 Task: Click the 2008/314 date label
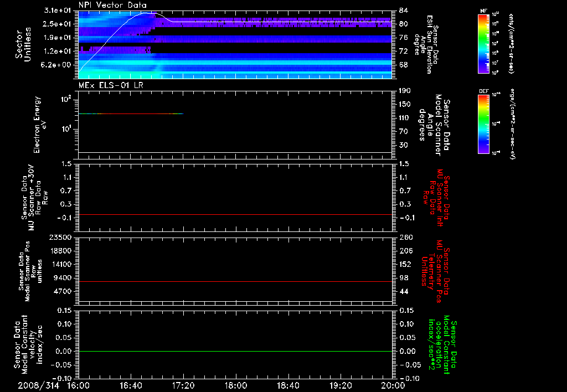[x=39, y=385]
